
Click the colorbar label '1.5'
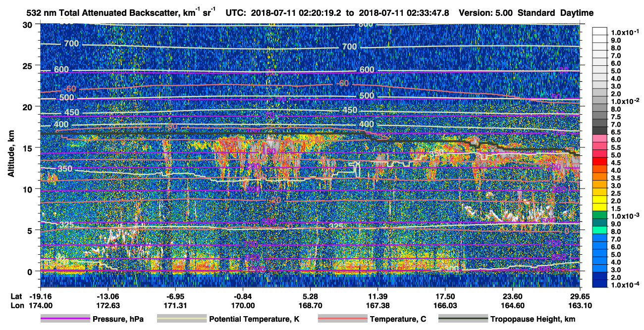coord(616,209)
